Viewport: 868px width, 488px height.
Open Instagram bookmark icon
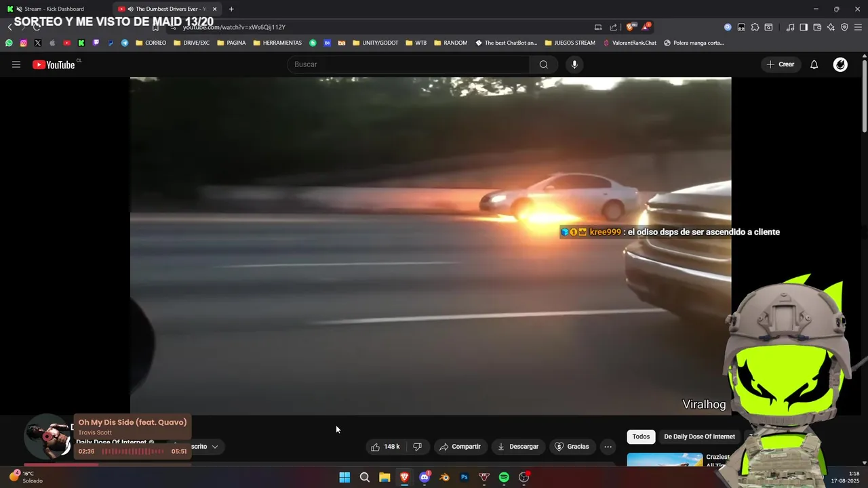[x=23, y=43]
